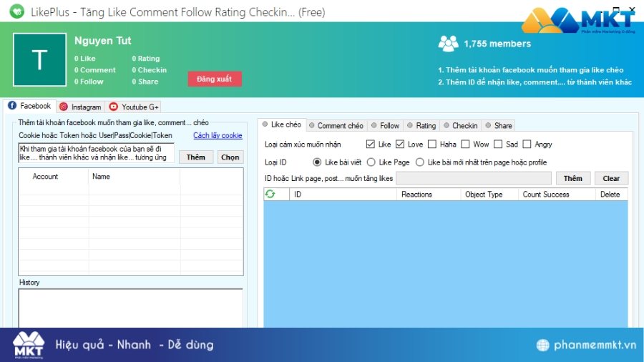
Task: Click Thêm button beside ID link field
Action: [573, 178]
